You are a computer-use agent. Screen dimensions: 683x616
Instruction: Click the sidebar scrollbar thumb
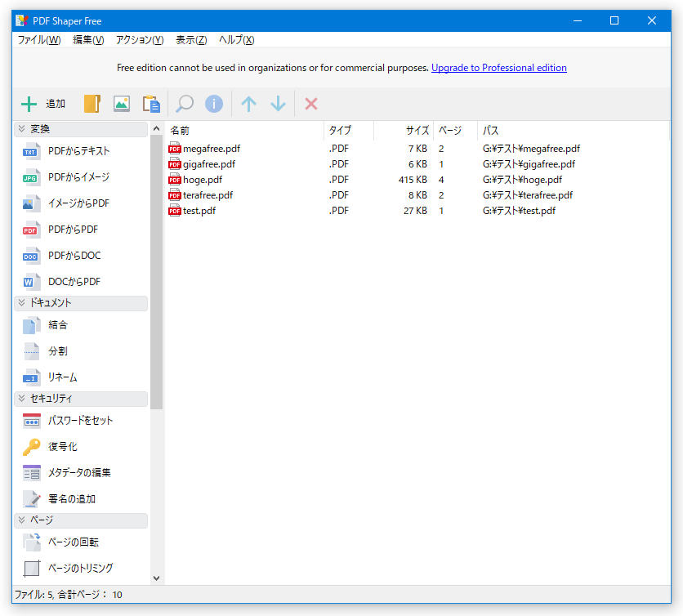[156, 272]
